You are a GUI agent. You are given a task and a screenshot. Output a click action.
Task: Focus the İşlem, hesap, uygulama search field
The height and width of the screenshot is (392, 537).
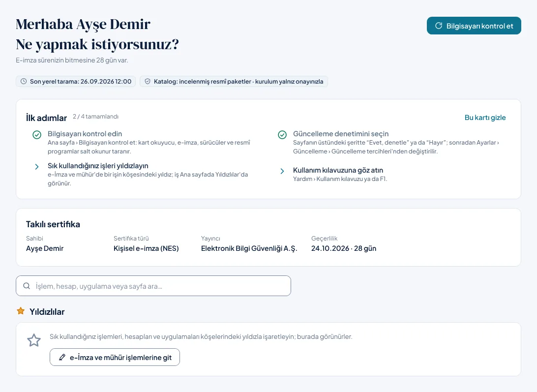153,286
